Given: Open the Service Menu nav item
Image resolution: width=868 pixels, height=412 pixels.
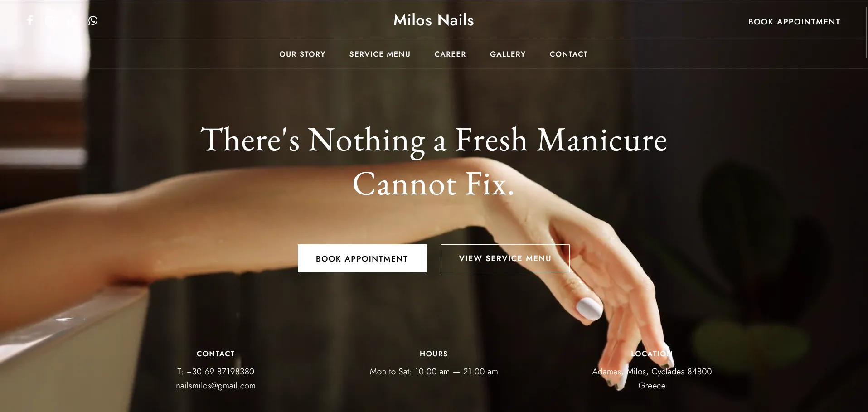Looking at the screenshot, I should tap(380, 54).
